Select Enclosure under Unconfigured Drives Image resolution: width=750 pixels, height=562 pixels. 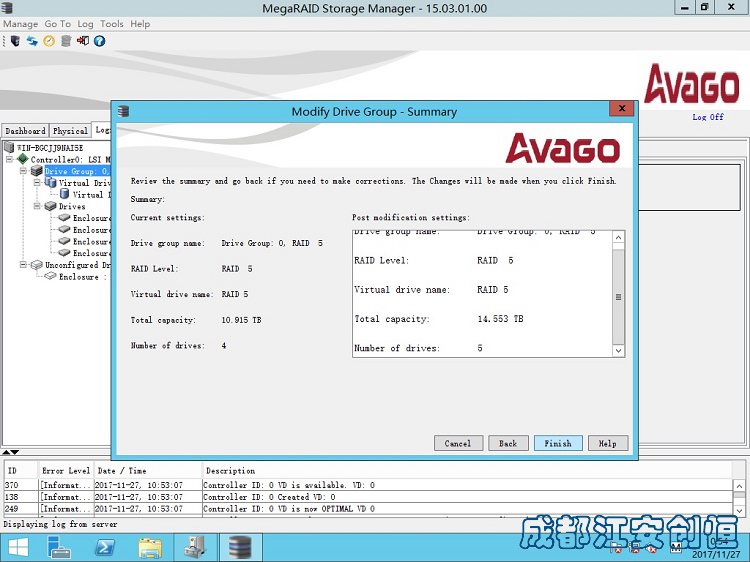pyautogui.click(x=82, y=276)
